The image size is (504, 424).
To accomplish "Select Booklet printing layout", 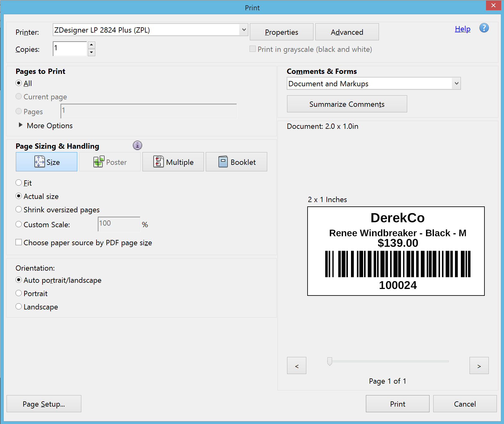I will pyautogui.click(x=236, y=162).
